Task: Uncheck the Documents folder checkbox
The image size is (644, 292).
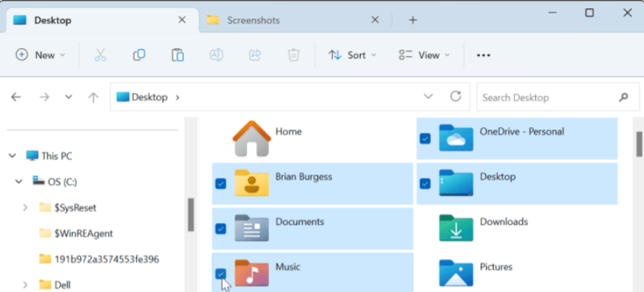Action: pos(221,228)
